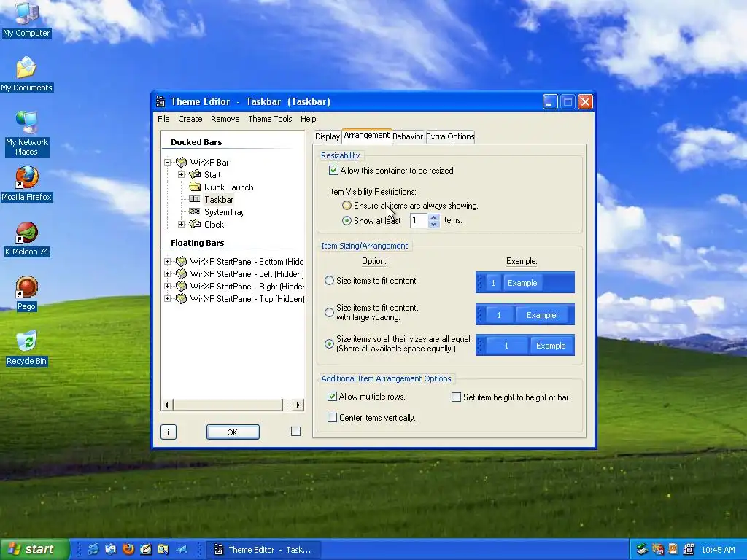Click the Clock folder icon in tree
Viewport: 747px width, 560px height.
(x=194, y=224)
